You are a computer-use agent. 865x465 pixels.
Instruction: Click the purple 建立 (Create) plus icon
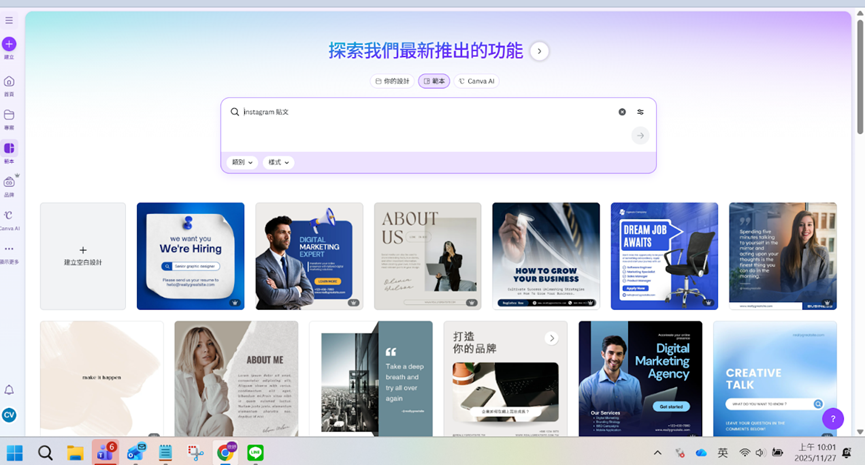tap(9, 44)
